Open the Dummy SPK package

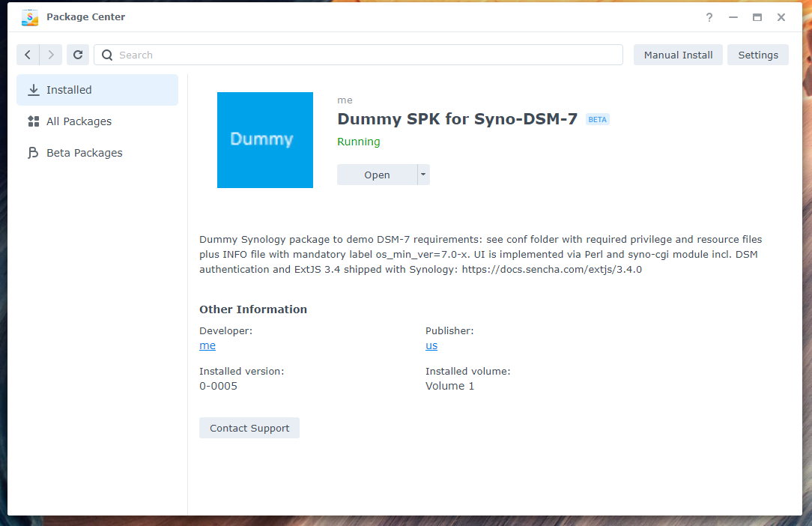point(377,175)
